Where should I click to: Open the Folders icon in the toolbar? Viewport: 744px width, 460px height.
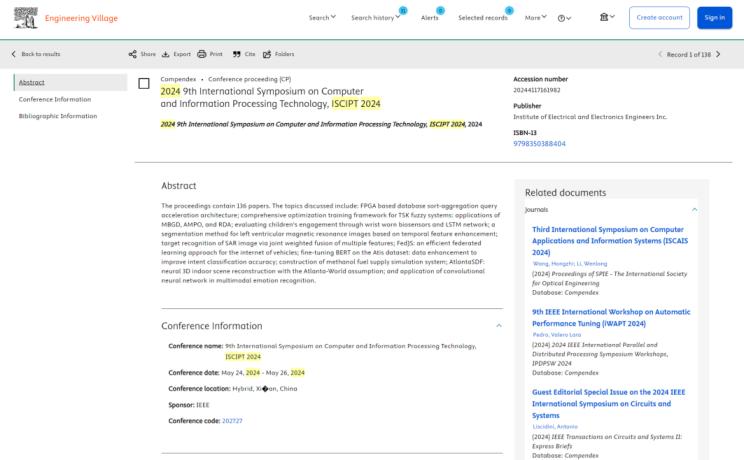coord(267,54)
